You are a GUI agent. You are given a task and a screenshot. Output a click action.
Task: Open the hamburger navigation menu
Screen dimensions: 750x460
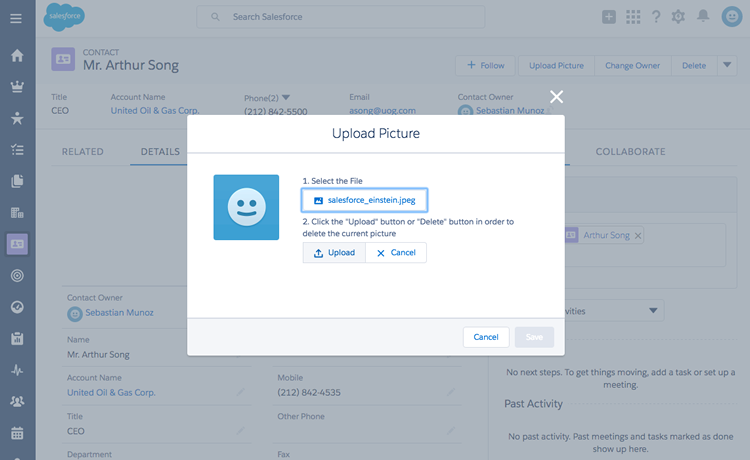click(16, 18)
